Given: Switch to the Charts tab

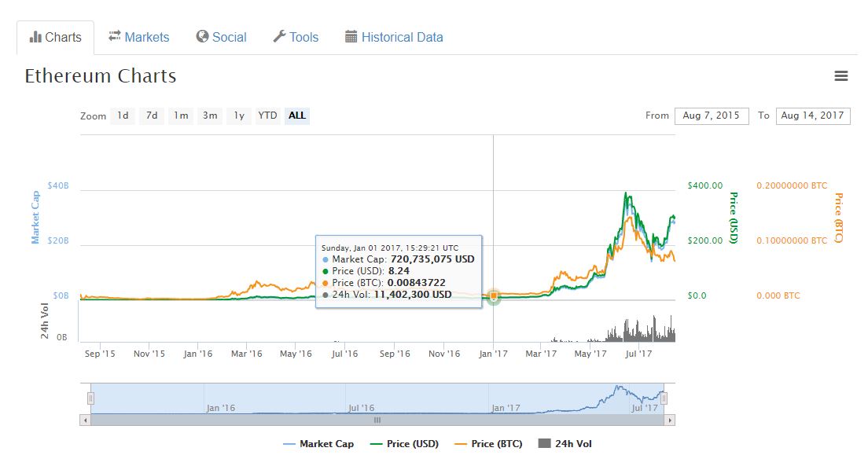Looking at the screenshot, I should click(55, 38).
